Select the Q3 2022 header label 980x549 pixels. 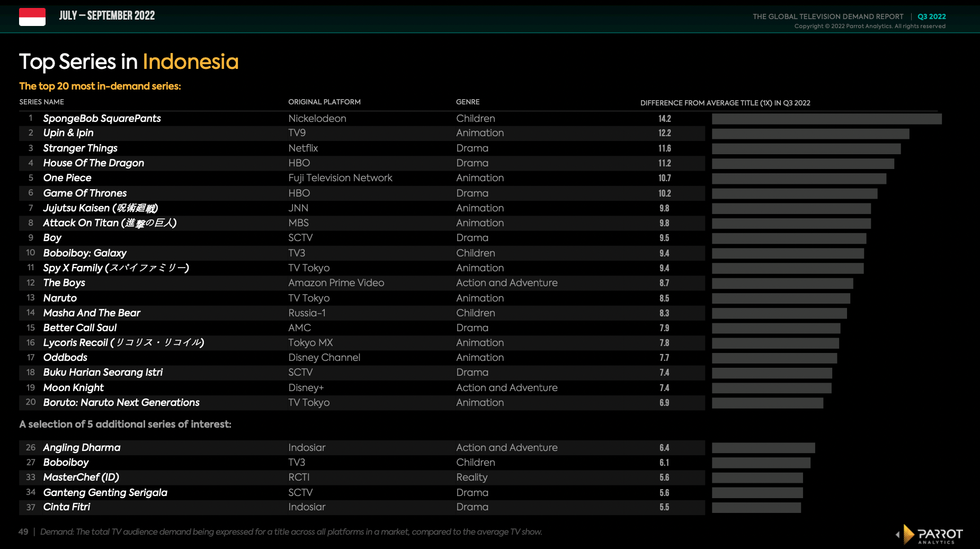point(932,16)
